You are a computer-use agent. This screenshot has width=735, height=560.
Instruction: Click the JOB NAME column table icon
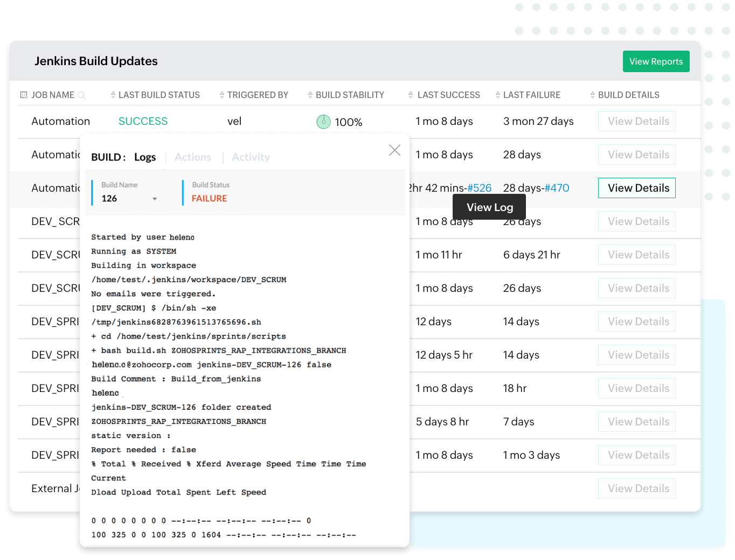tap(24, 95)
